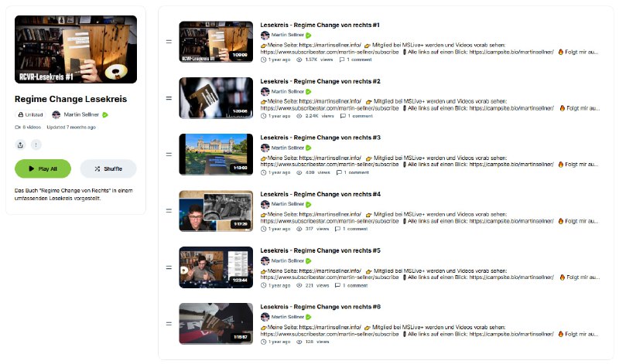Click drag handle for Lesekreis #1
619x364 pixels.
tap(169, 42)
